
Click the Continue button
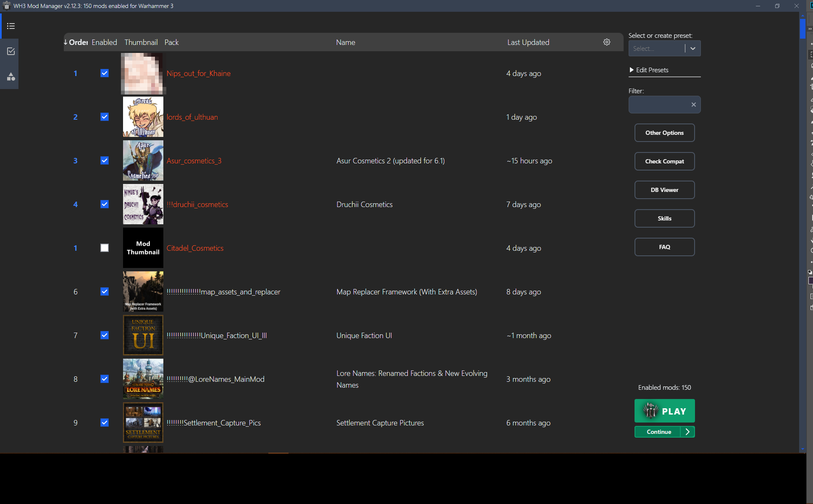(658, 432)
